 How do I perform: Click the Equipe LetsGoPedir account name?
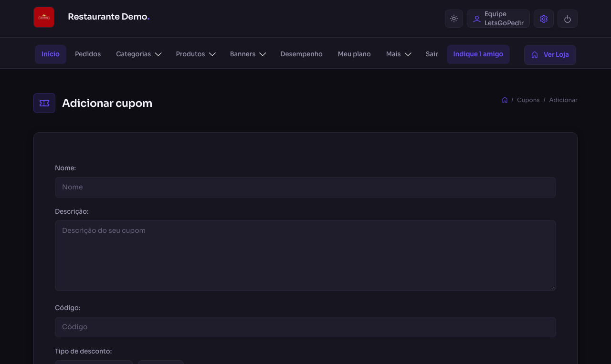pos(504,19)
